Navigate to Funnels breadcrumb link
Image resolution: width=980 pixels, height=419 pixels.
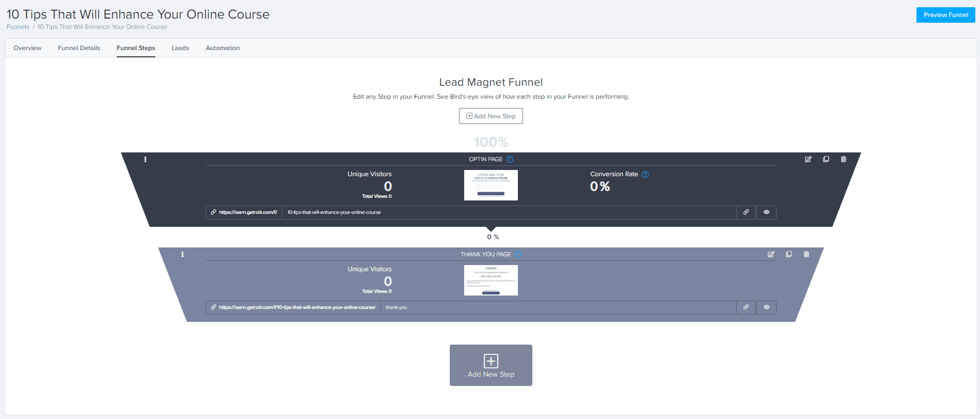18,27
